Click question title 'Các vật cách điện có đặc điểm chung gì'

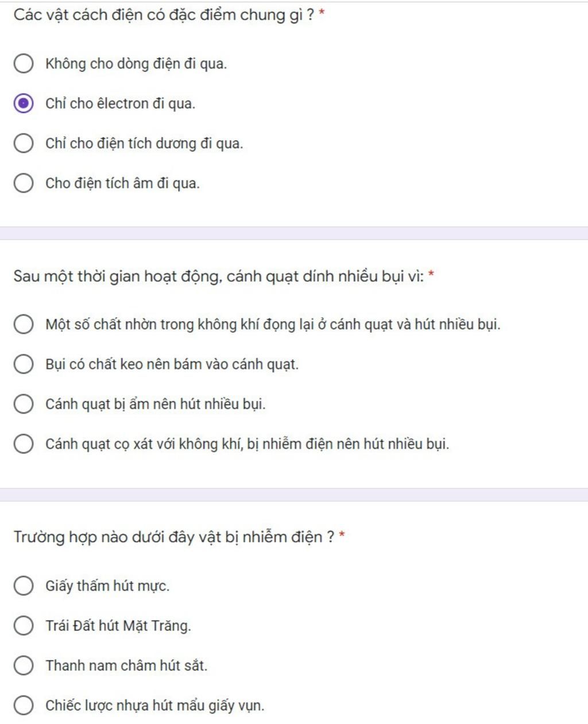click(164, 15)
